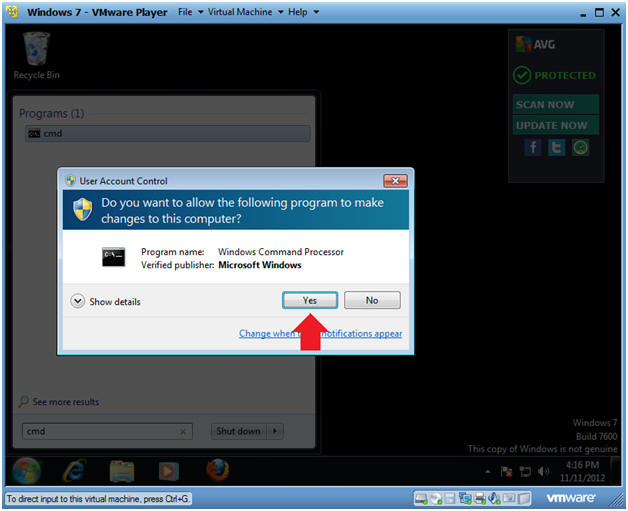Open the Virtual Machine menu
The width and height of the screenshot is (628, 511).
click(240, 12)
